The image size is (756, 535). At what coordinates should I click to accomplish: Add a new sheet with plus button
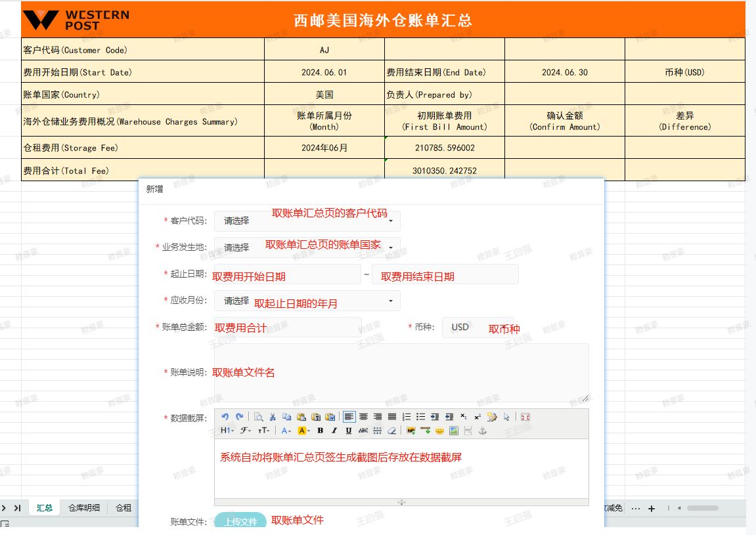pos(652,509)
